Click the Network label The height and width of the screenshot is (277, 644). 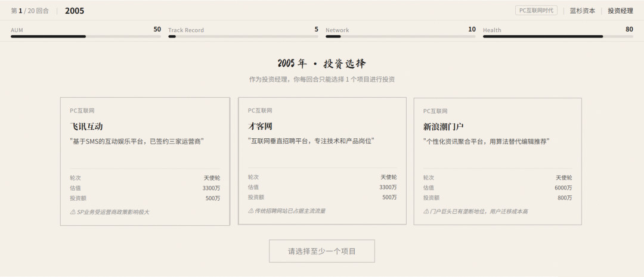(337, 30)
